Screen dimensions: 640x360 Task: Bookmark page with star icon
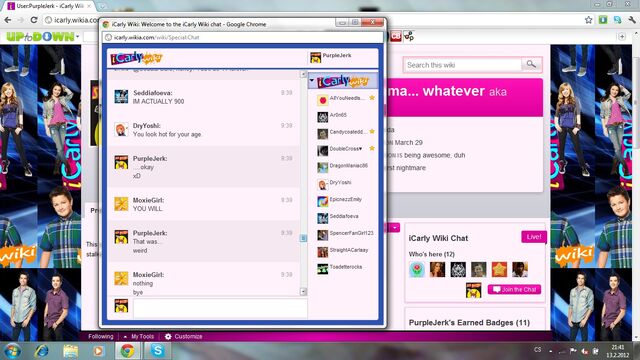point(588,20)
